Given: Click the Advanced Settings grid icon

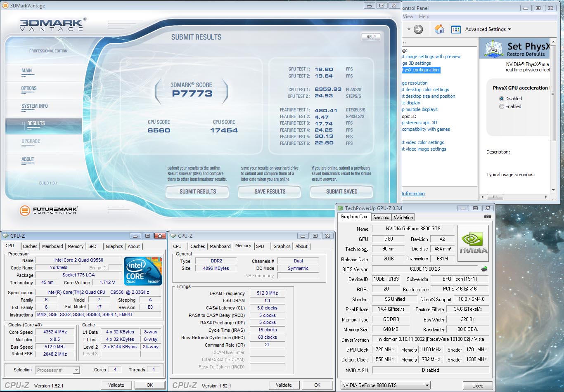Looking at the screenshot, I should [x=456, y=29].
